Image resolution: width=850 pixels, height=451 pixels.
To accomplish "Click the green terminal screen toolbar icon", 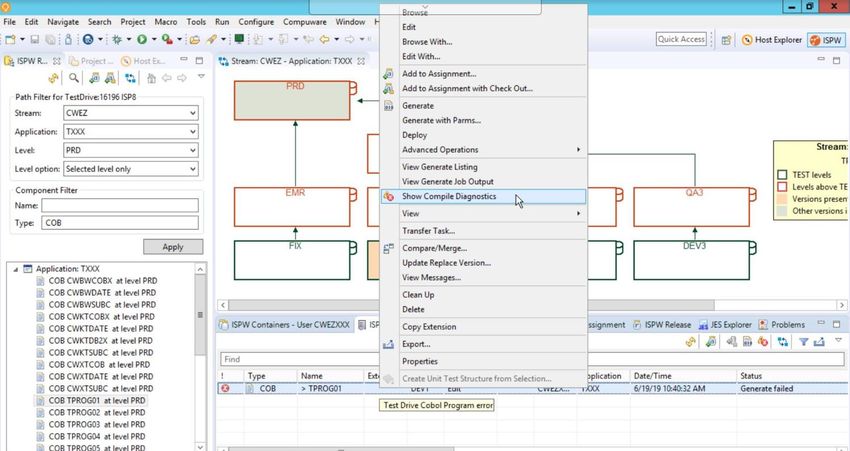I will [239, 39].
